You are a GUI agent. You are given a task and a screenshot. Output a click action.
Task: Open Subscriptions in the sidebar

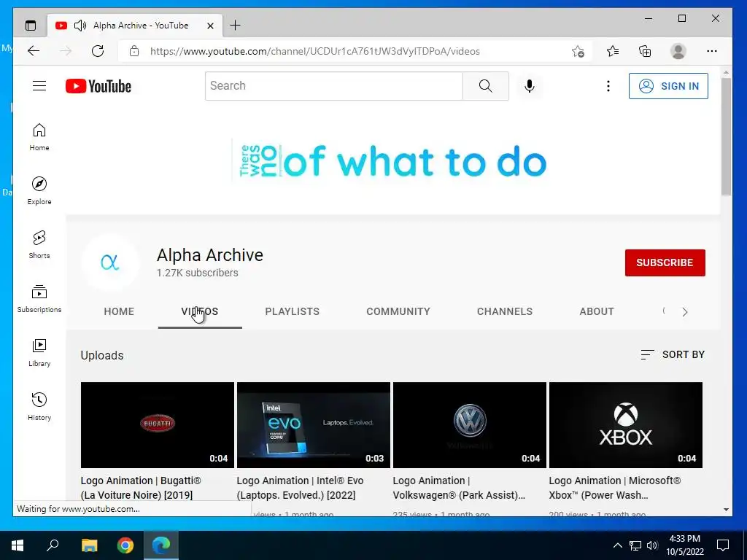click(x=39, y=298)
